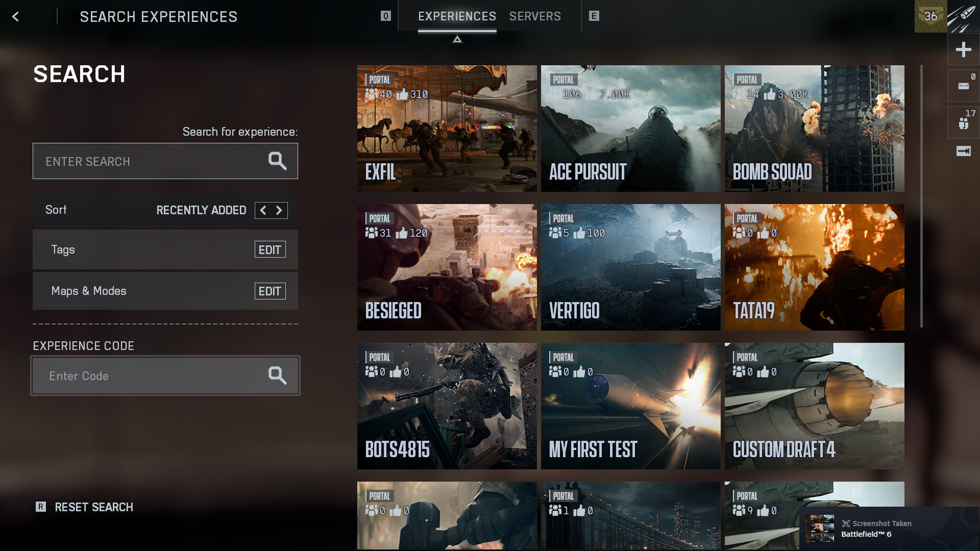Click the search magnifier for experience search
This screenshot has height=551, width=980.
[x=277, y=161]
